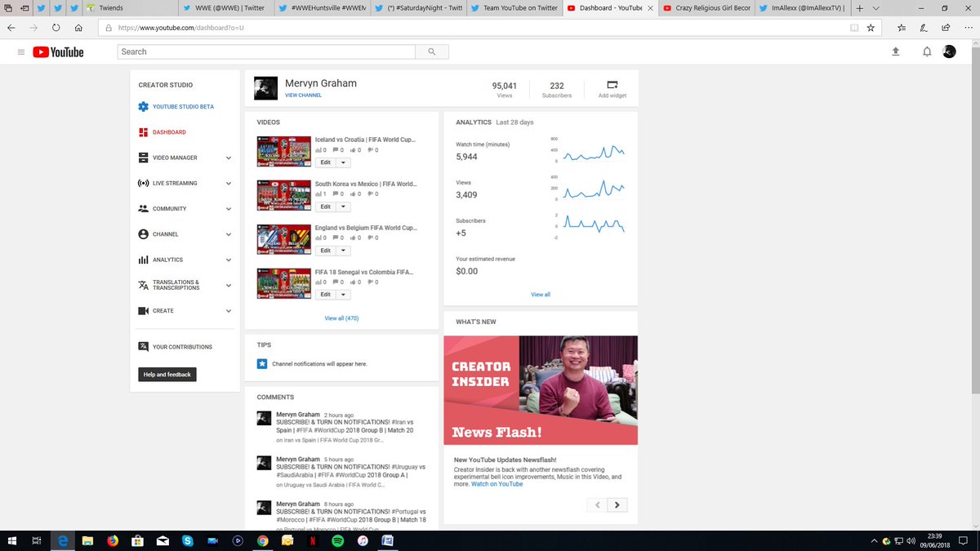Open Edge favorites hub icon
The width and height of the screenshot is (980, 551).
tap(901, 27)
